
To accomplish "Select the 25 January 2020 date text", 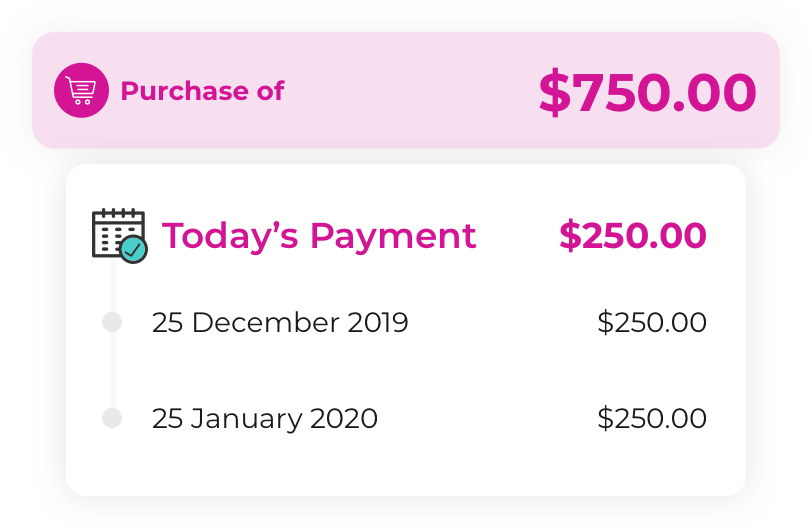I will pyautogui.click(x=265, y=418).
